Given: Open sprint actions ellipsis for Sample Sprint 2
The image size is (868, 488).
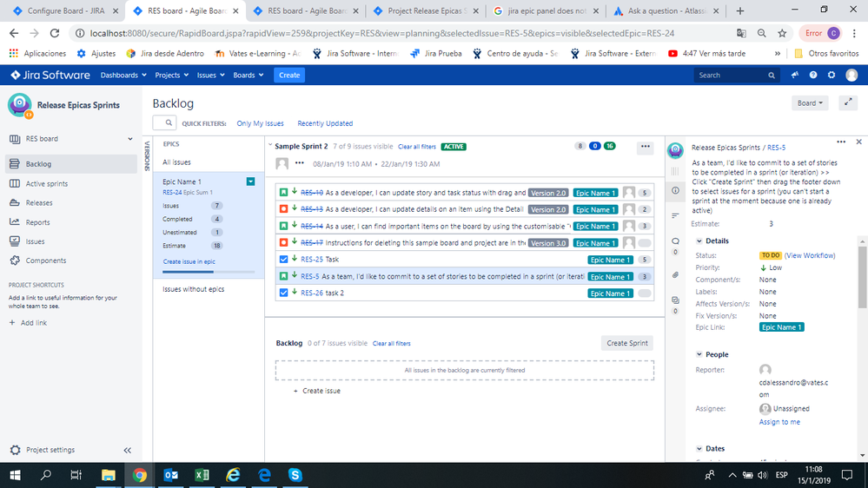Looking at the screenshot, I should [x=645, y=147].
